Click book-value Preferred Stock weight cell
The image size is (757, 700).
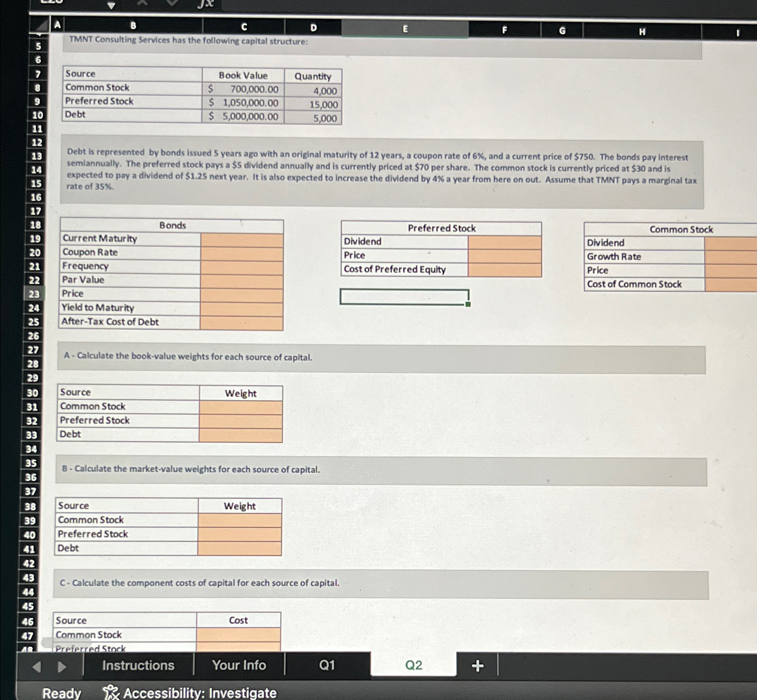point(241,422)
